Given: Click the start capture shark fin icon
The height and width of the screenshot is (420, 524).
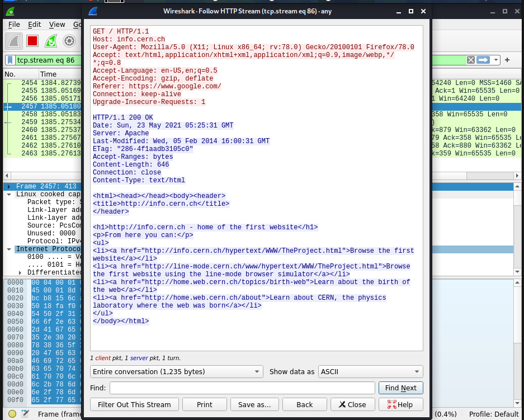Looking at the screenshot, I should click(x=14, y=41).
